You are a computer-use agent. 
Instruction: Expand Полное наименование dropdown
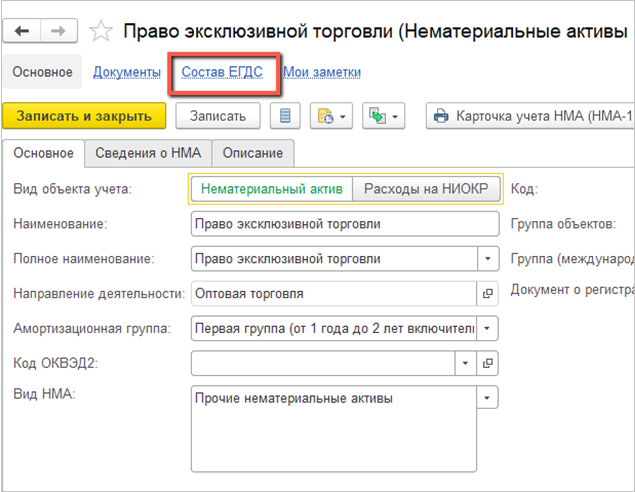[x=489, y=259]
